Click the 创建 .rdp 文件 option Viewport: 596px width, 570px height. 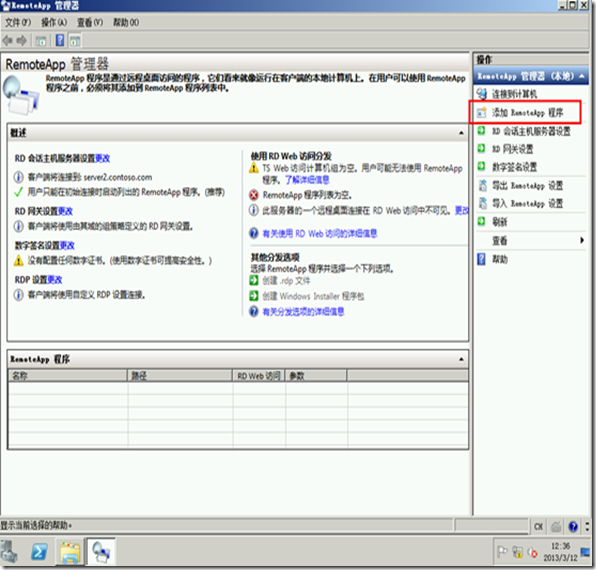pos(286,281)
